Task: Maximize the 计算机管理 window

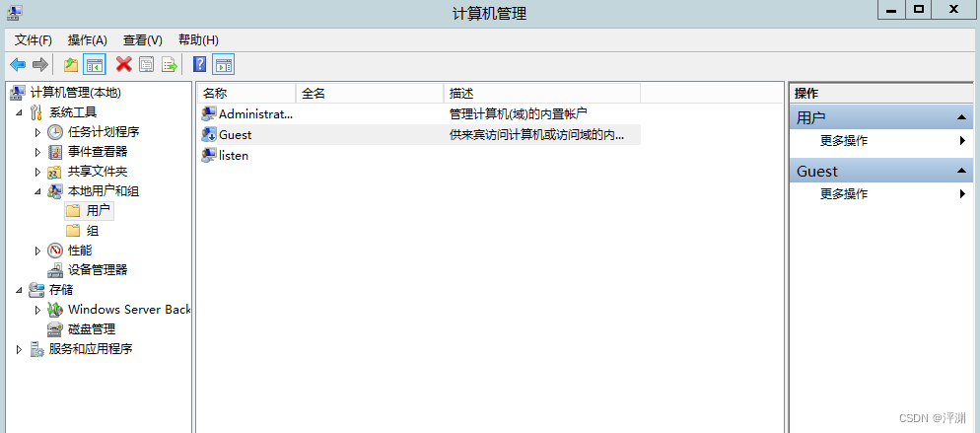Action: [918, 10]
